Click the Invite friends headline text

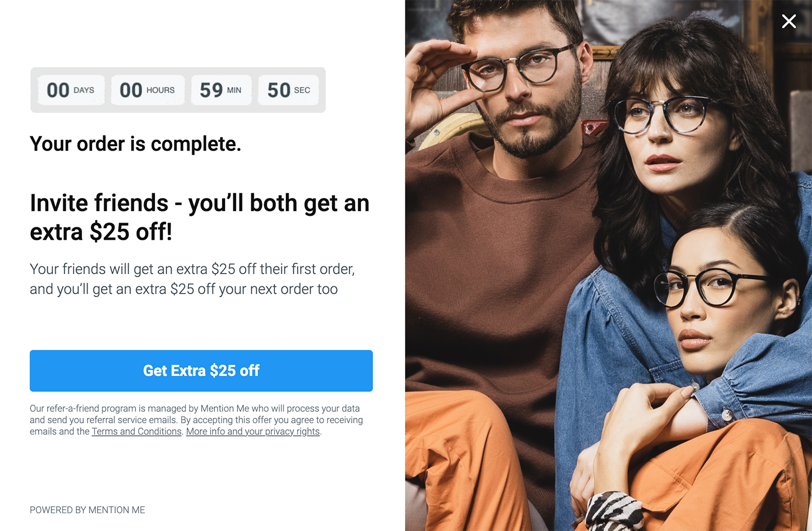(200, 218)
